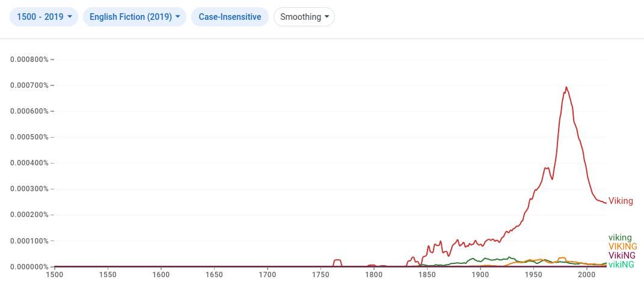Screen dimensions: 644x285
Task: Click the 1750 label on the x-axis
Action: tap(320, 275)
